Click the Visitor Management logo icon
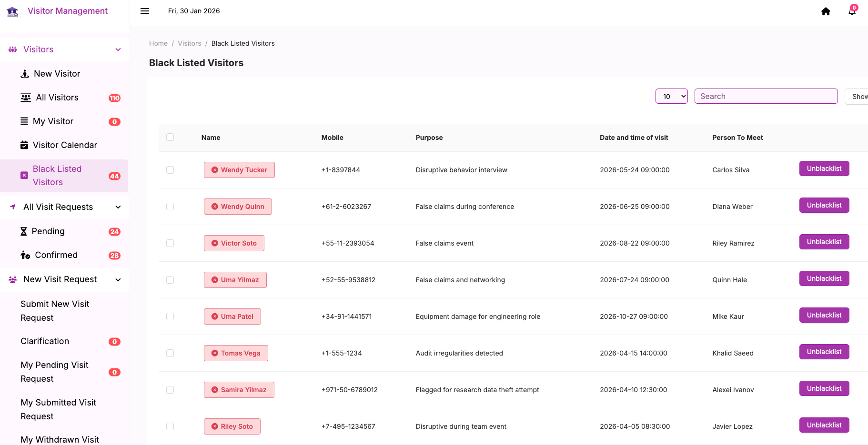868x445 pixels. click(12, 11)
